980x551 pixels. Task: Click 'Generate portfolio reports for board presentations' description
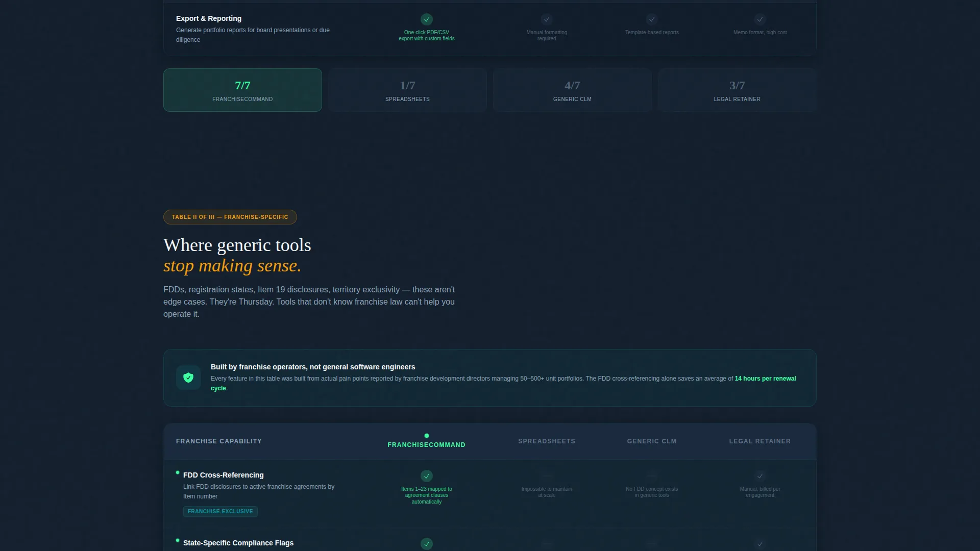[x=253, y=35]
